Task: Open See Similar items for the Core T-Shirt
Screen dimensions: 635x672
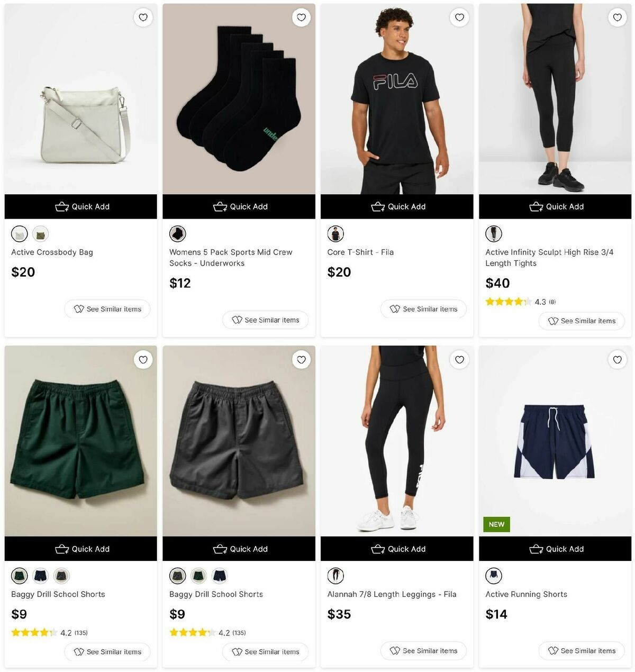Action: [423, 308]
